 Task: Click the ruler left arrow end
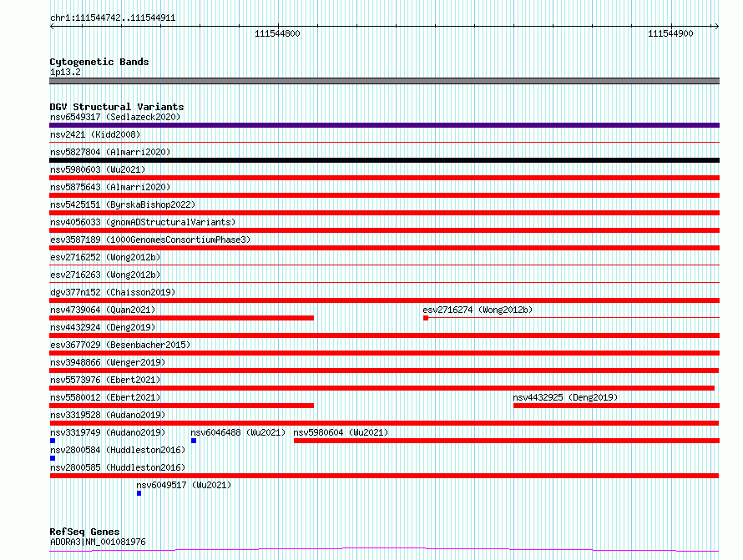click(52, 27)
